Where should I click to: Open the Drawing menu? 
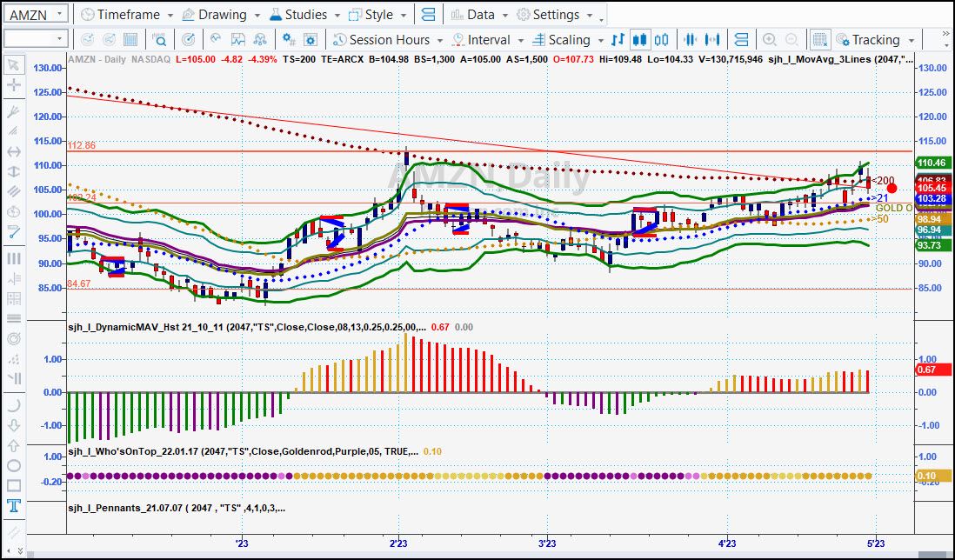coord(215,15)
